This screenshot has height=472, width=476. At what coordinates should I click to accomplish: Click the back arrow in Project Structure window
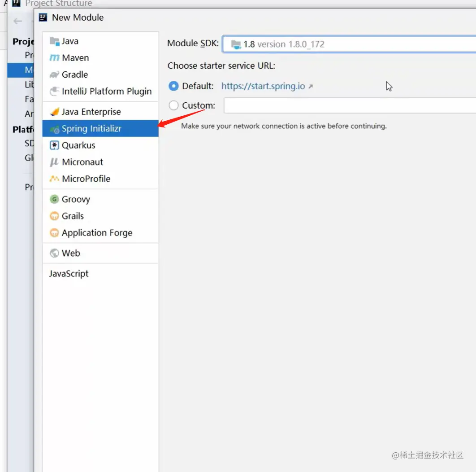[17, 21]
